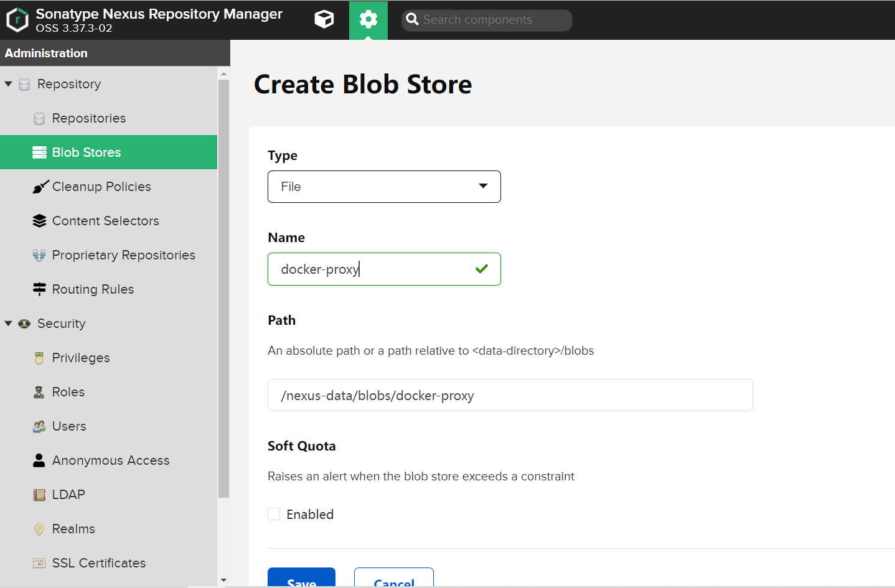
Task: Collapse the Repository tree section
Action: point(9,84)
